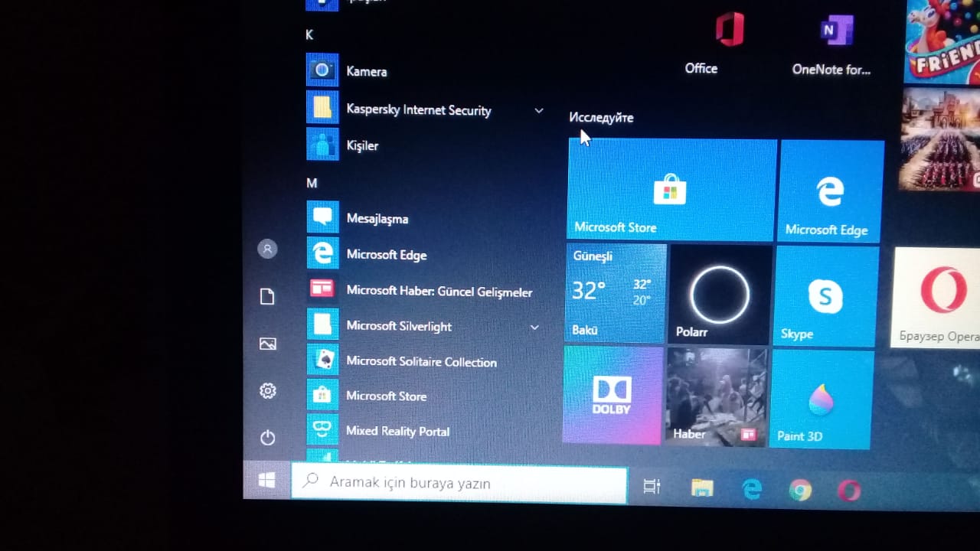This screenshot has height=551, width=980.
Task: Click the Исследуйте group heading
Action: (601, 118)
